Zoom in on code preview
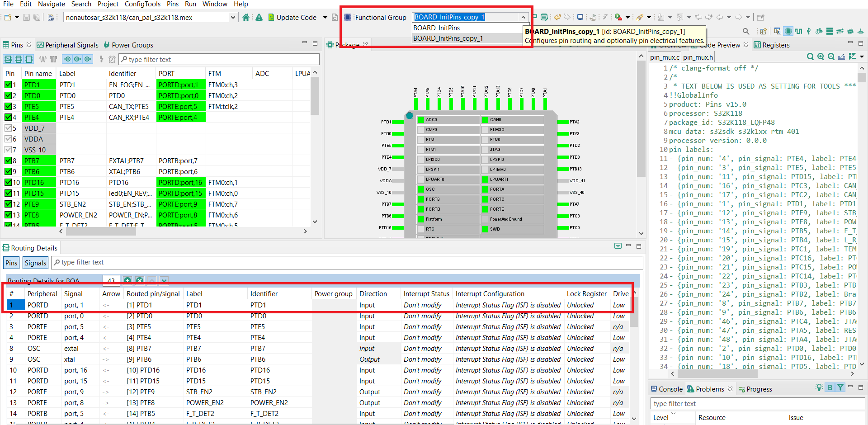This screenshot has width=868, height=425. click(x=821, y=57)
